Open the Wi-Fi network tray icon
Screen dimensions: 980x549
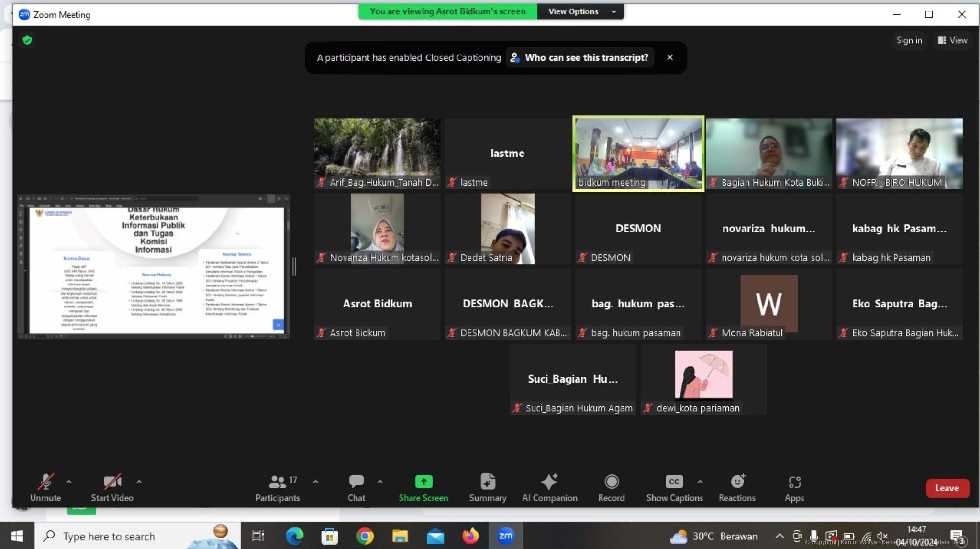point(866,536)
